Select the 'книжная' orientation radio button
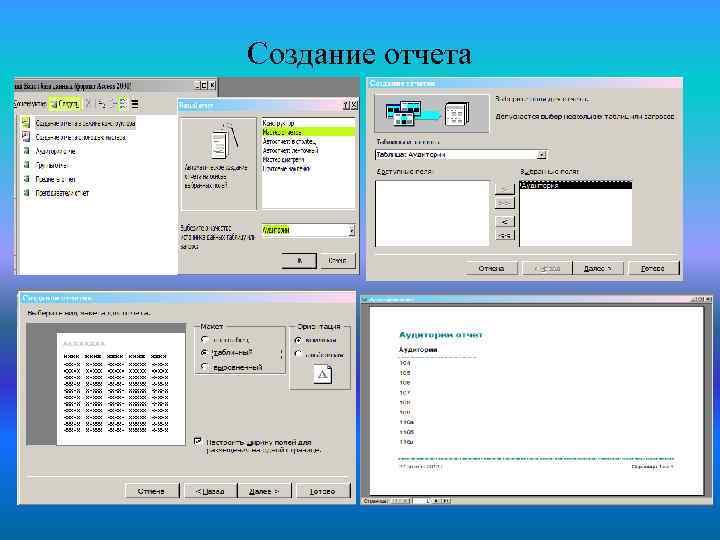 tap(298, 340)
